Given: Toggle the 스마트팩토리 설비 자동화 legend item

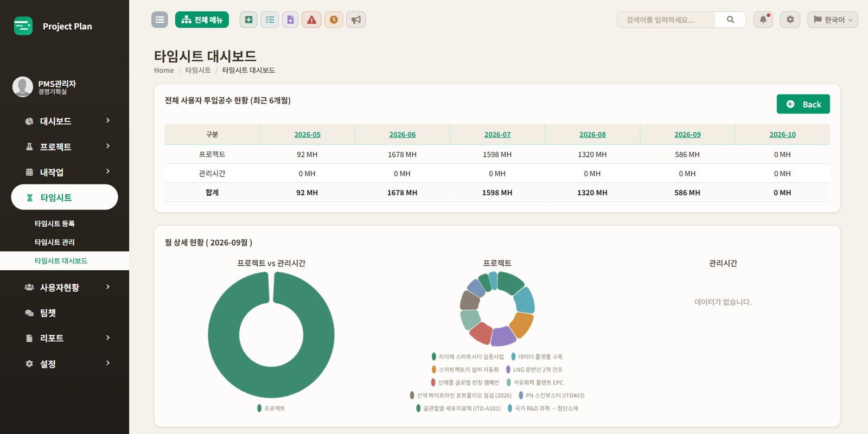Looking at the screenshot, I should click(x=465, y=369).
